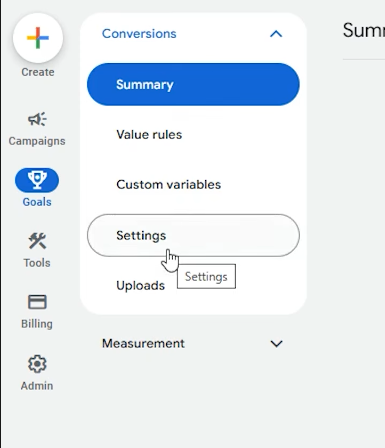Open the Uploads menu item
The image size is (385, 448).
(x=193, y=286)
